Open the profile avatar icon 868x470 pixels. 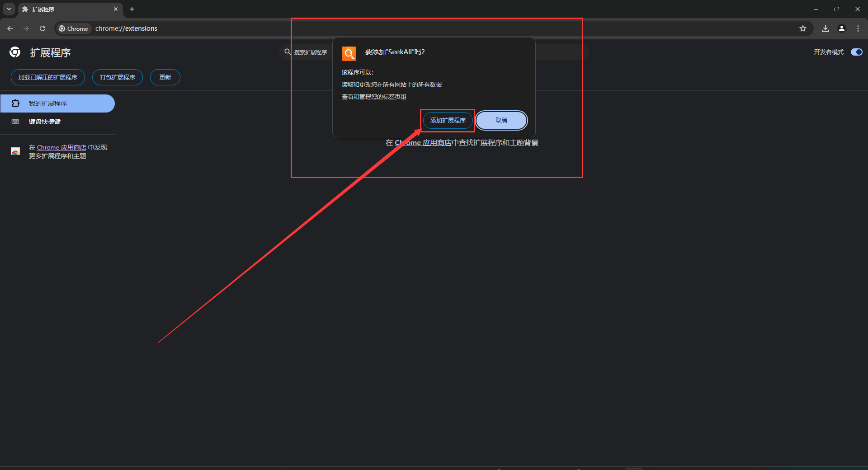point(842,28)
